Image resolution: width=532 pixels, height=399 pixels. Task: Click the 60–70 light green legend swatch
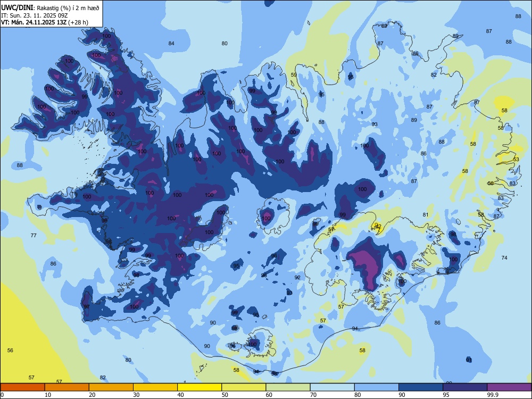coord(288,387)
